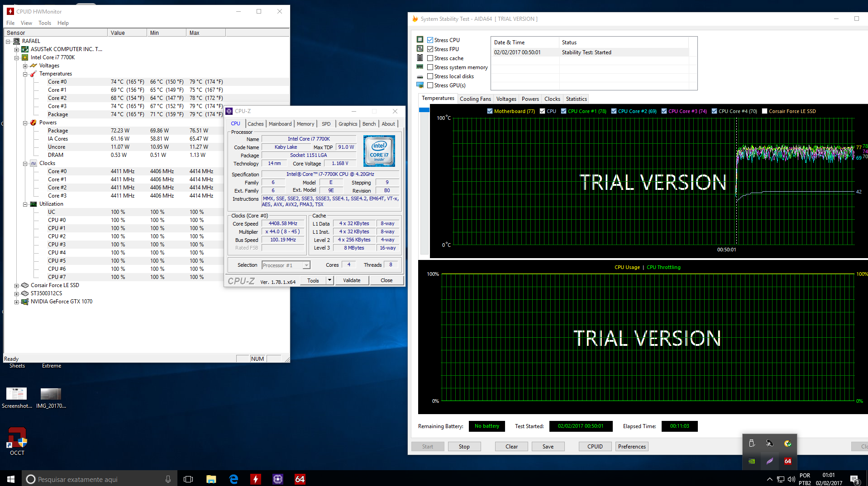This screenshot has height=486, width=868.
Task: Open the AIDA64 red tray icon
Action: (788, 461)
